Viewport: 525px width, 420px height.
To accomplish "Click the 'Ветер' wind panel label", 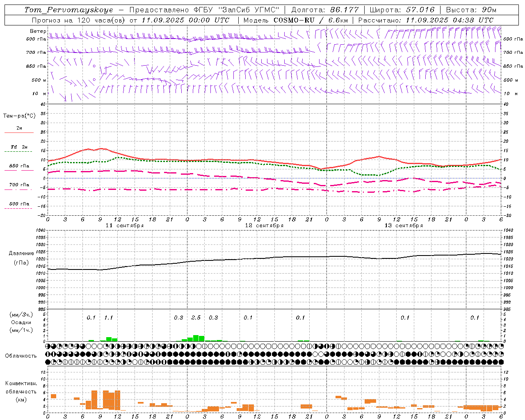I will click(38, 31).
